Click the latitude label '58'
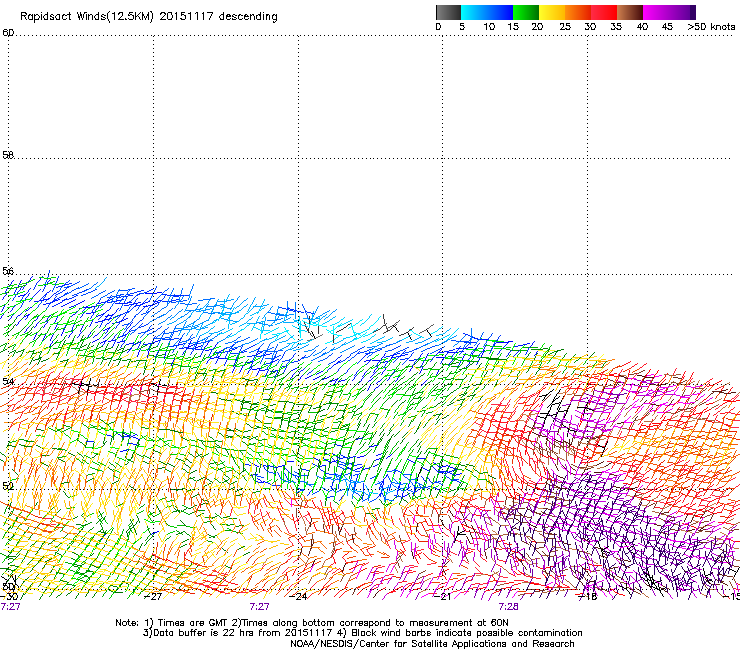Screen dimensions: 740x650 (8, 155)
